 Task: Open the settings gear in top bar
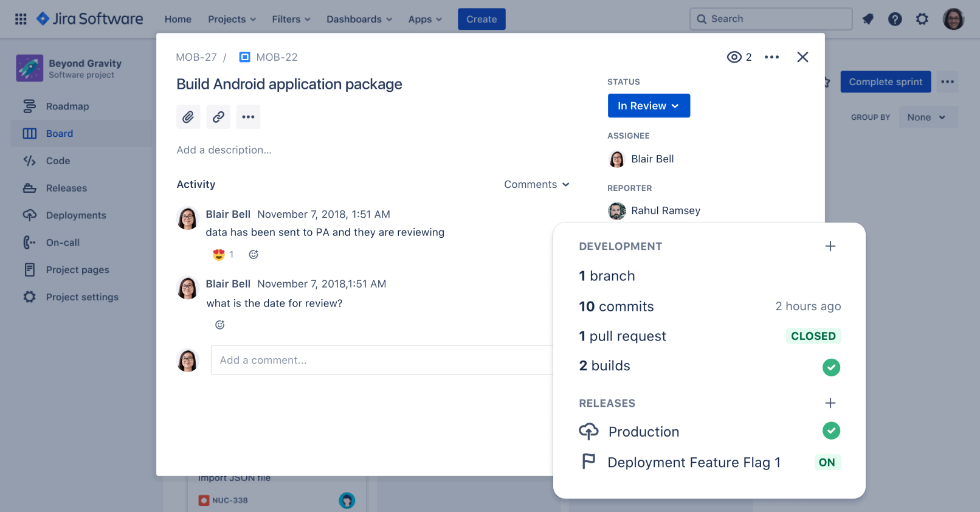[x=922, y=19]
